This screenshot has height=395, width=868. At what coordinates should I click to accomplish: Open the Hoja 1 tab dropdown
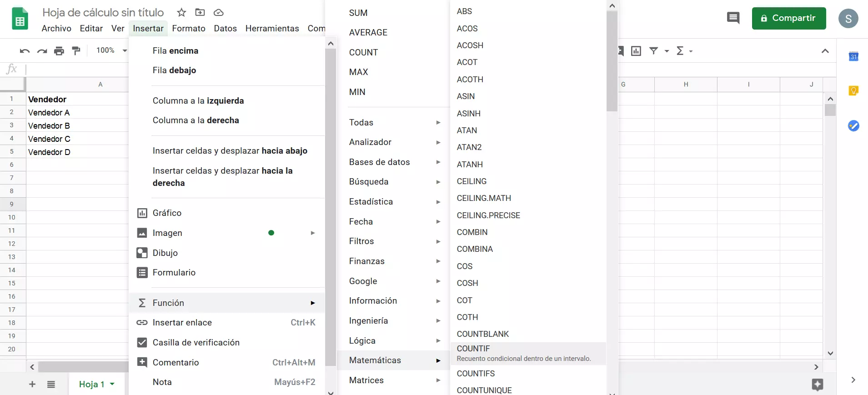[112, 384]
